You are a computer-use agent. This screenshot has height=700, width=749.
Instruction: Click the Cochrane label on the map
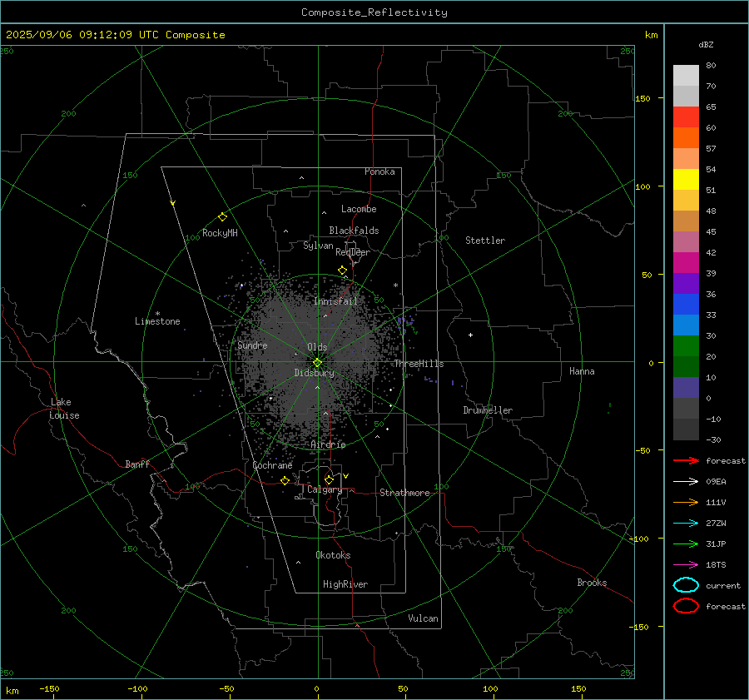[272, 465]
